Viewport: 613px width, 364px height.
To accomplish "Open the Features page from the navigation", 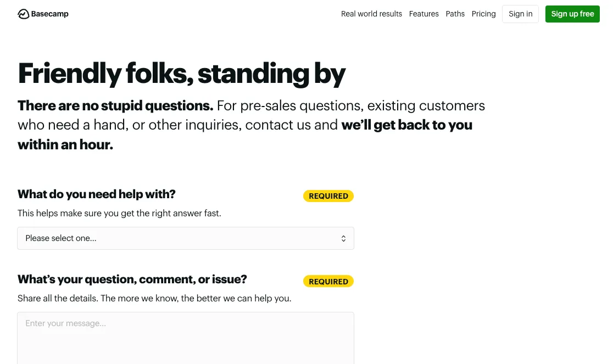I will [423, 14].
